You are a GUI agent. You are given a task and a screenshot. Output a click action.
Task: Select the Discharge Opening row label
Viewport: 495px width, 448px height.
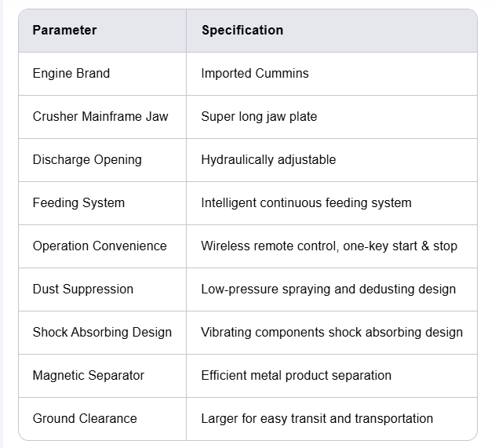(87, 160)
